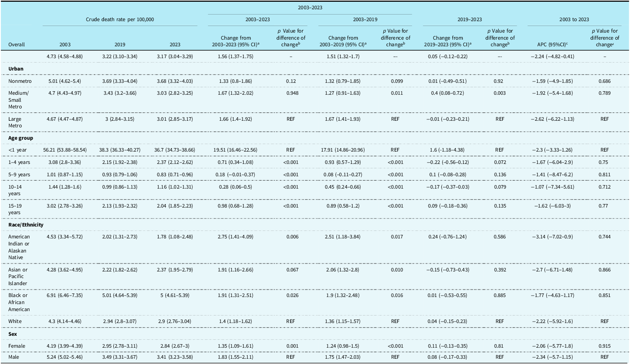
Task: Select the APC (95%CI) column header
Action: (x=553, y=45)
